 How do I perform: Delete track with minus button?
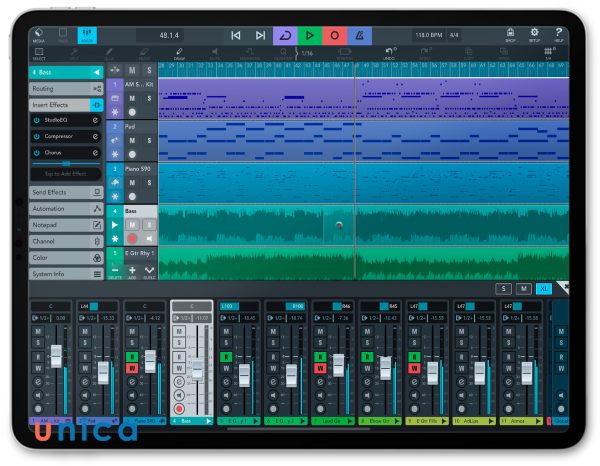tap(115, 271)
